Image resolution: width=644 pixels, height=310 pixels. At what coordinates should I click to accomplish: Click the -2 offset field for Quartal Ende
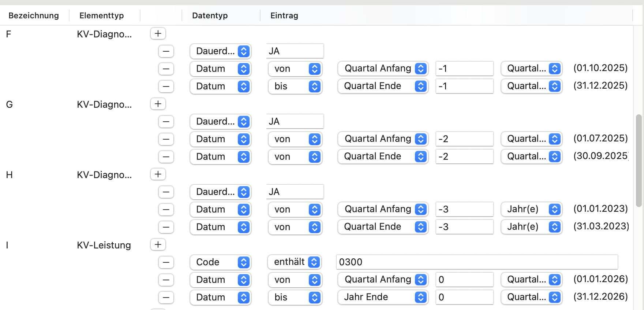click(465, 156)
